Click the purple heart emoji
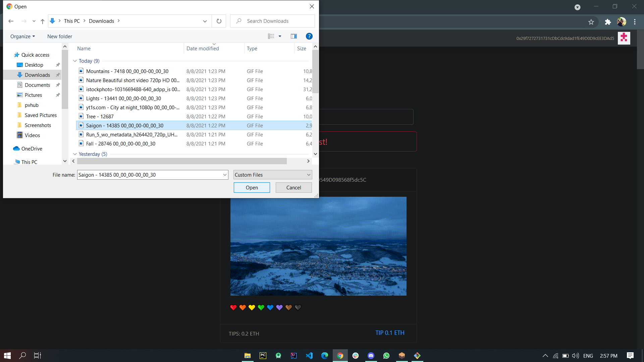This screenshot has height=362, width=644. (279, 307)
